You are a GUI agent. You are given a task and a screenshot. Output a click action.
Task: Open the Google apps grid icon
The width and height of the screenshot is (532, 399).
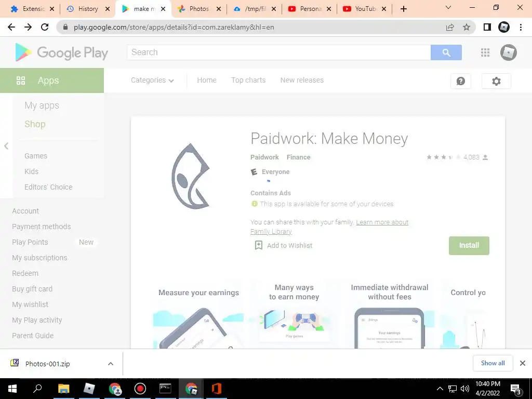point(485,52)
